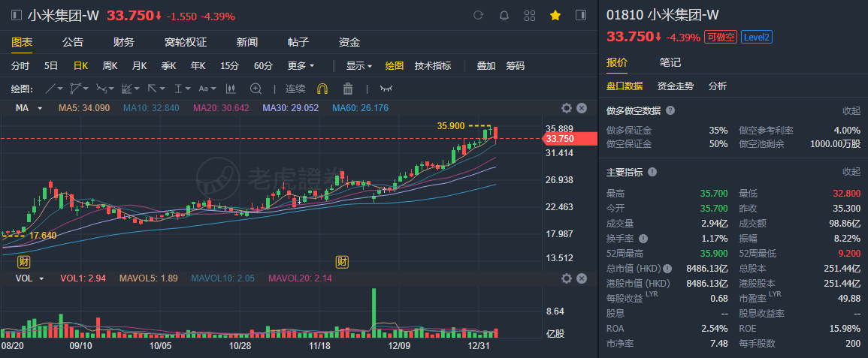Open VOL indicator settings gear
This screenshot has width=868, height=358.
[567, 278]
